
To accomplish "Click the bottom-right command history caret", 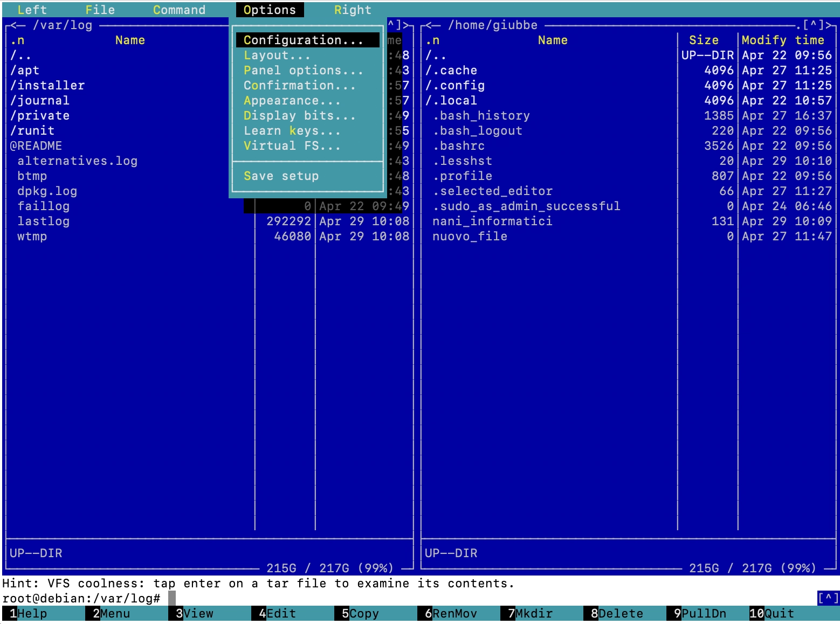I will pos(828,598).
